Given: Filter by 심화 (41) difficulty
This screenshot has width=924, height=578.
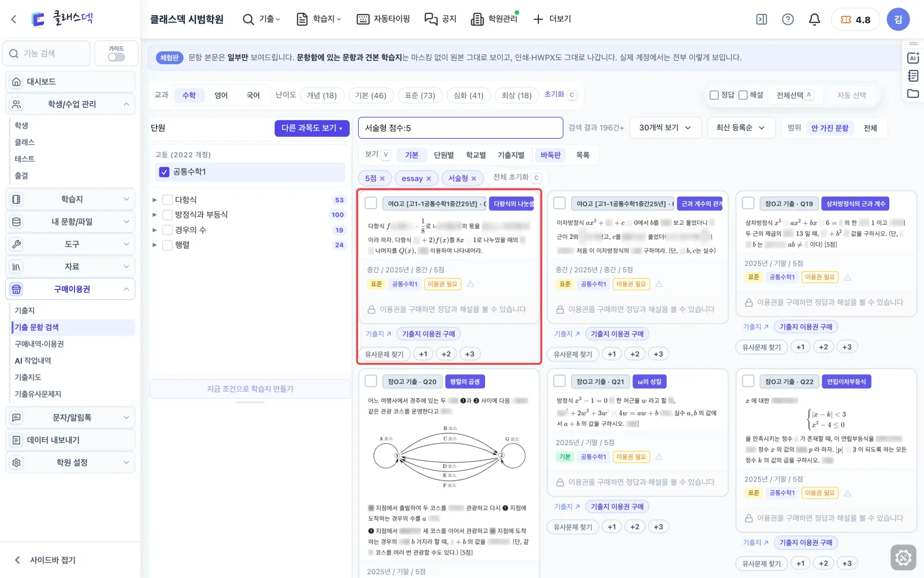Looking at the screenshot, I should pos(468,95).
